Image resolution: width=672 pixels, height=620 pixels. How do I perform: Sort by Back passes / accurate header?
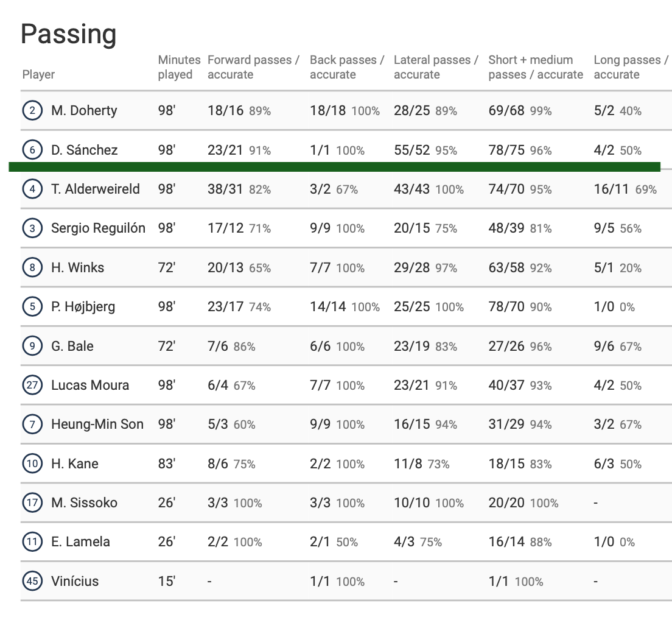(347, 67)
